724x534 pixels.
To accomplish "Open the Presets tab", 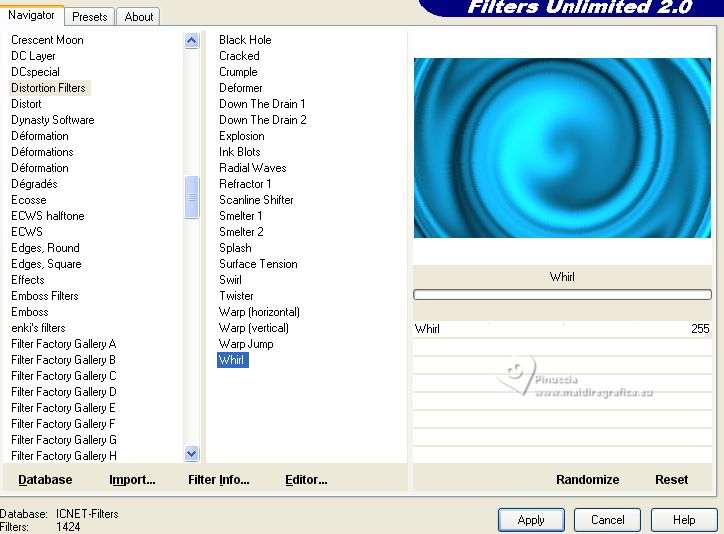I will coord(90,17).
